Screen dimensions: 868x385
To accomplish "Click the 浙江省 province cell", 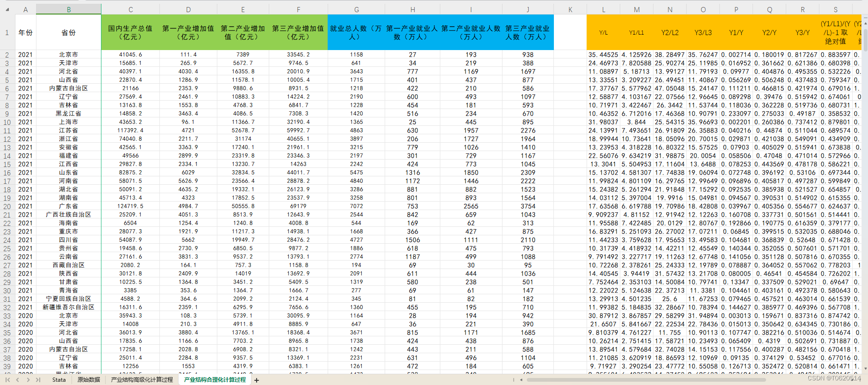I will [x=69, y=139].
